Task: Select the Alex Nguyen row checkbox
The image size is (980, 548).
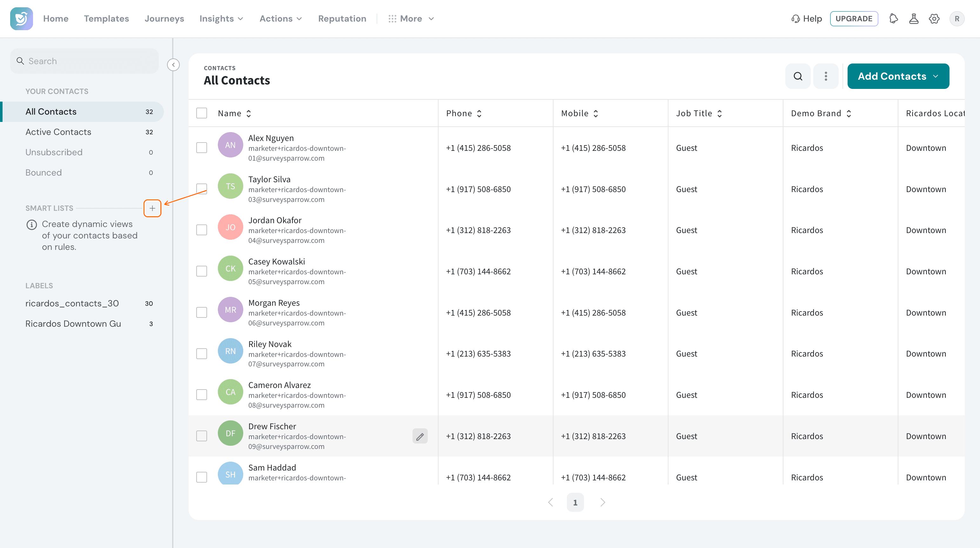Action: (x=202, y=148)
